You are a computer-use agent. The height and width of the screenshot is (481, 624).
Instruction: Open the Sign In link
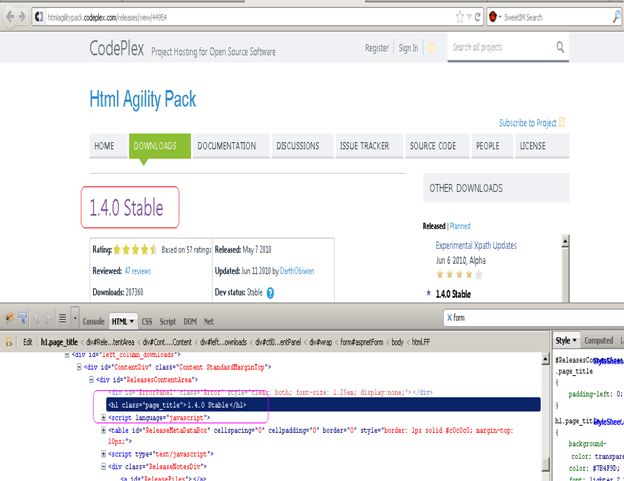(408, 48)
